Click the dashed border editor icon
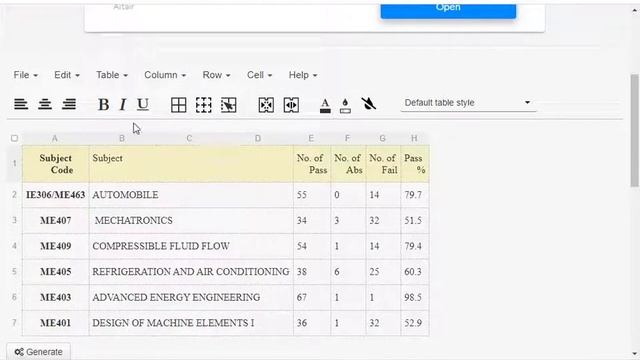 click(x=203, y=105)
